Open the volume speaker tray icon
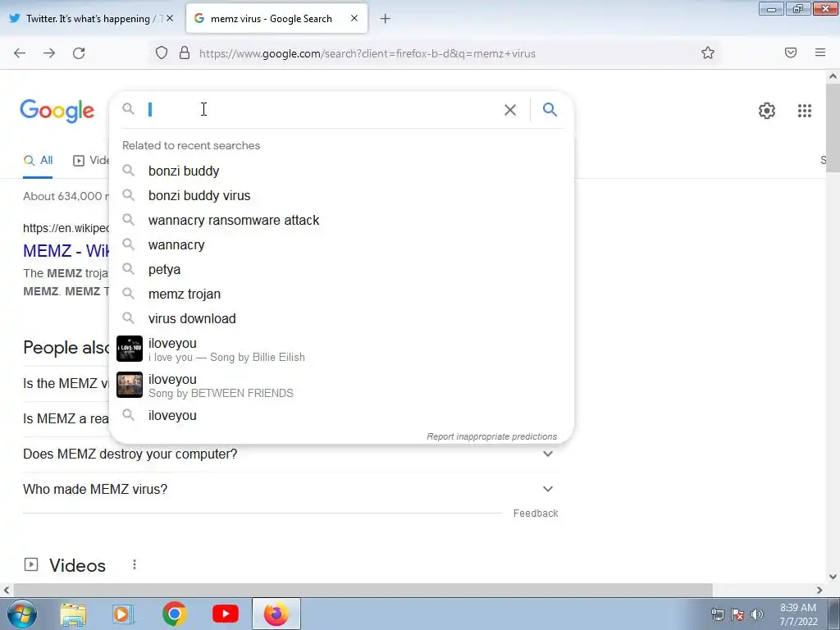 pyautogui.click(x=757, y=614)
